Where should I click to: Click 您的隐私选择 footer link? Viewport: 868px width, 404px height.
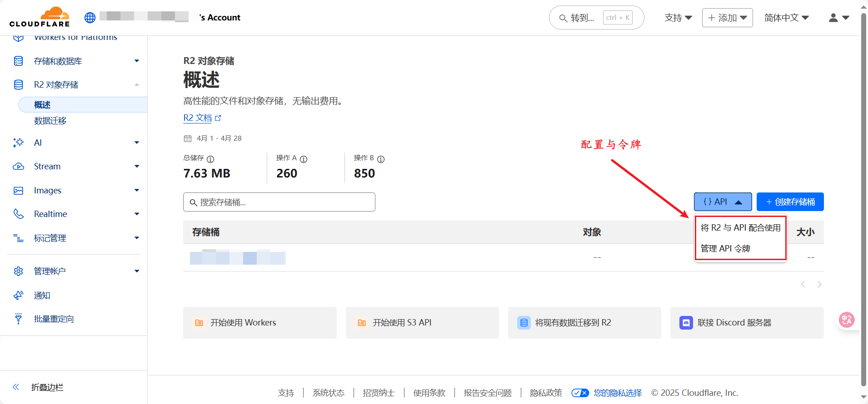click(618, 393)
